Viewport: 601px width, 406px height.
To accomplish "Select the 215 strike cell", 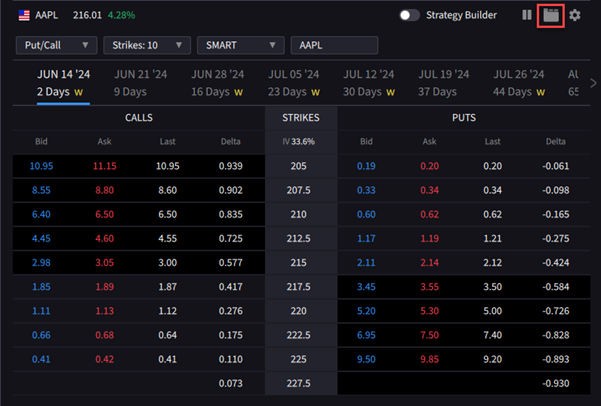I will [x=299, y=263].
